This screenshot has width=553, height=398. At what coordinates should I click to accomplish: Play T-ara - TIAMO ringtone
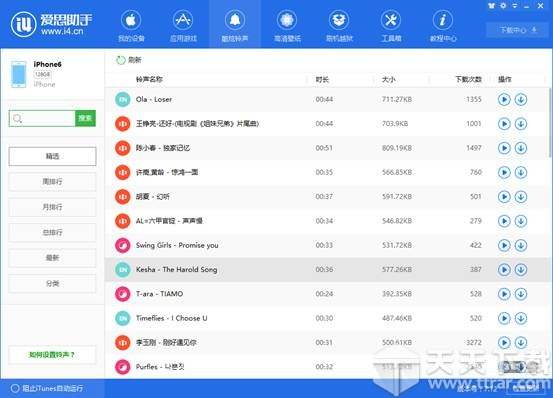(x=504, y=294)
